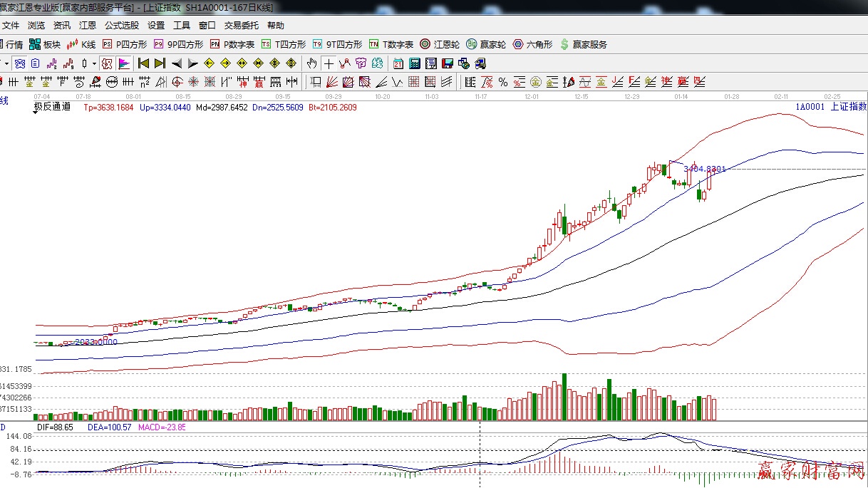Open the 六角形 hexagon tool
The height and width of the screenshot is (488, 868).
(x=532, y=44)
